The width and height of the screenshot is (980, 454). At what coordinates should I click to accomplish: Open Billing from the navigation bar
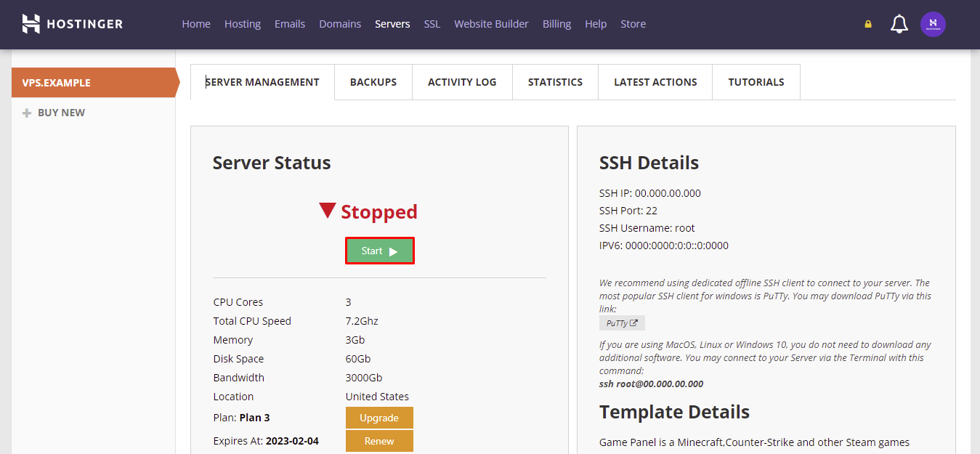click(x=556, y=23)
